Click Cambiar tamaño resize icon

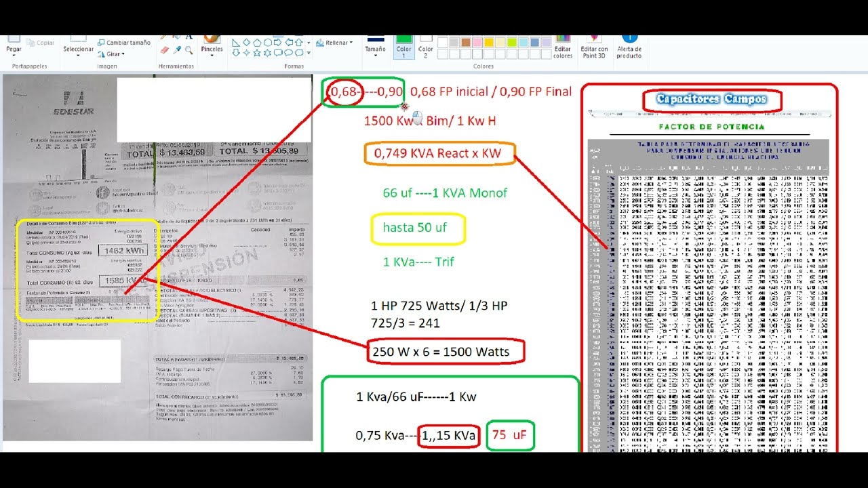click(x=101, y=43)
